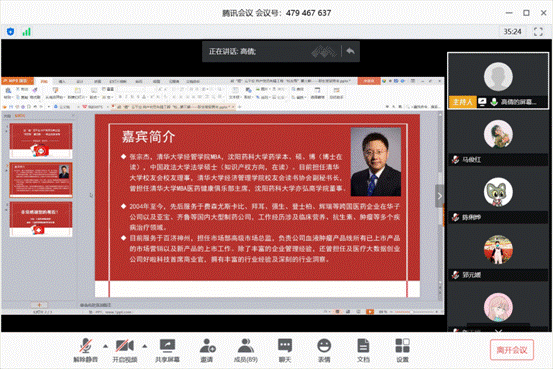Screen dimensions: 553x369
Task: Click the 嘉宾简介 slide title
Action: [148, 137]
